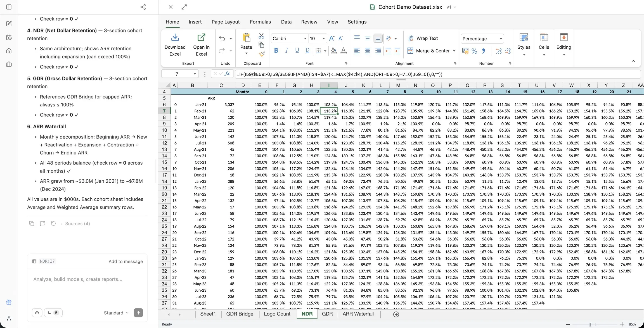Open the Name Box I7 dropdown

[x=195, y=74]
